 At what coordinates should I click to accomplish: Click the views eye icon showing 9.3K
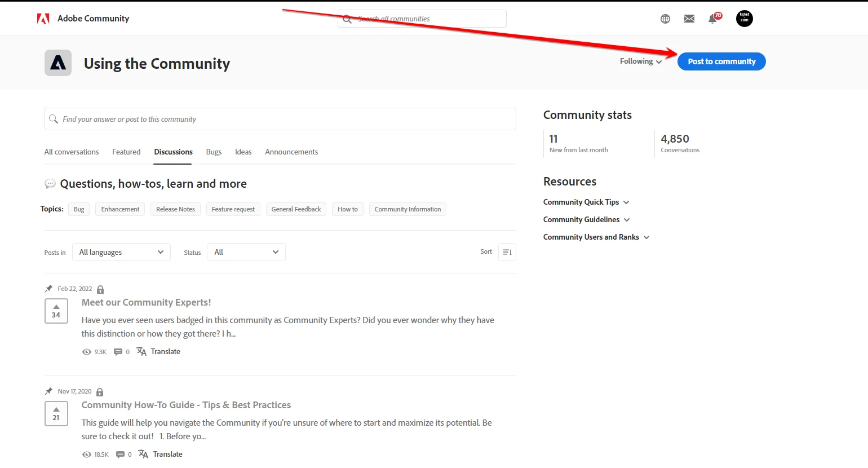(86, 352)
